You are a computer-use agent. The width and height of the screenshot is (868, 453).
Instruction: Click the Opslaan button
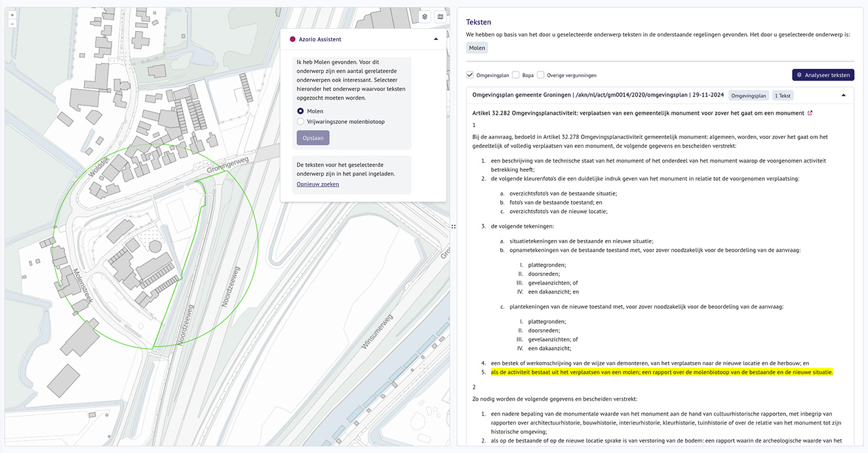(x=313, y=138)
